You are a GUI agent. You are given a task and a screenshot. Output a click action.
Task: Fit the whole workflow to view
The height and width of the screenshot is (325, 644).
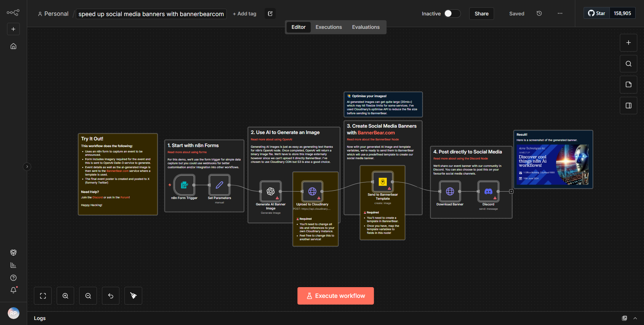point(43,296)
